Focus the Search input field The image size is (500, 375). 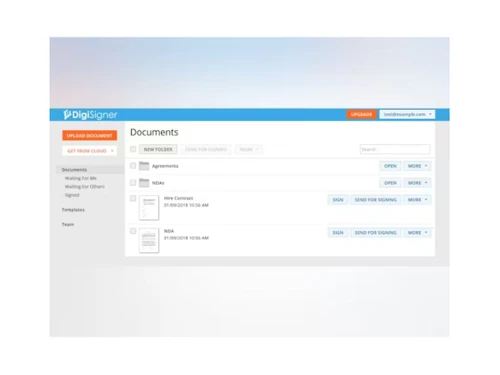pos(395,149)
